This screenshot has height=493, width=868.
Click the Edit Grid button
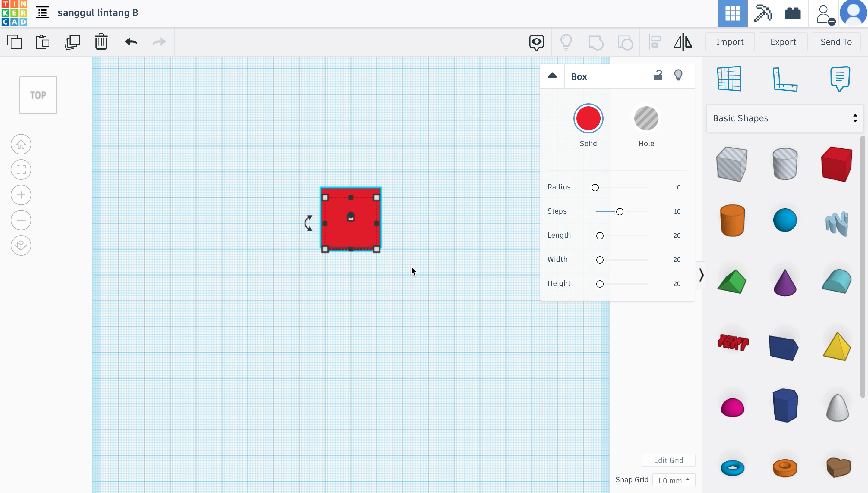coord(668,460)
